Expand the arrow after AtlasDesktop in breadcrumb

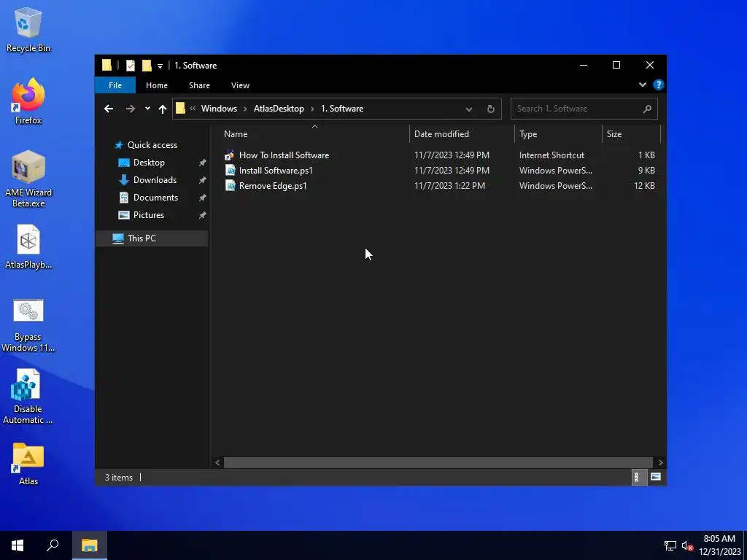pos(312,109)
